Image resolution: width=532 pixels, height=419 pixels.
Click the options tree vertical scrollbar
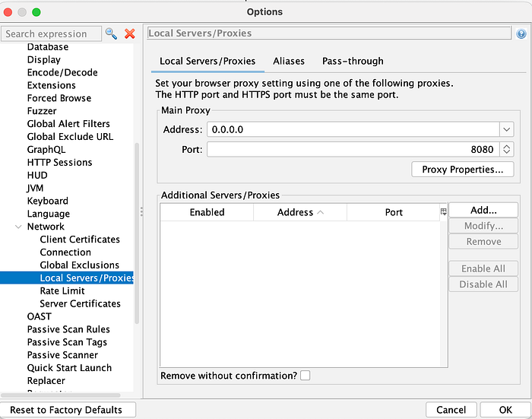137,233
